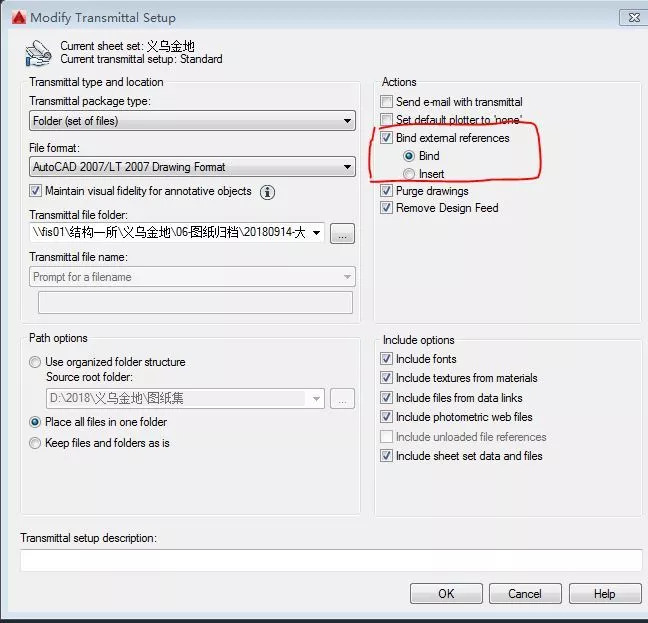This screenshot has width=648, height=623.
Task: Open Help for transmittal setup
Action: [604, 593]
